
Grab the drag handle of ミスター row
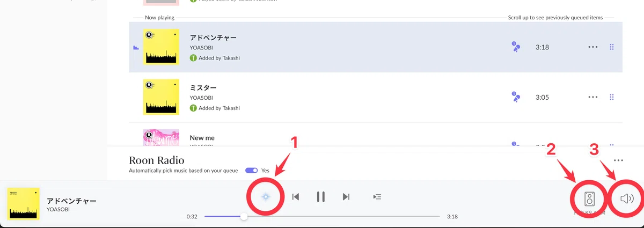click(612, 97)
